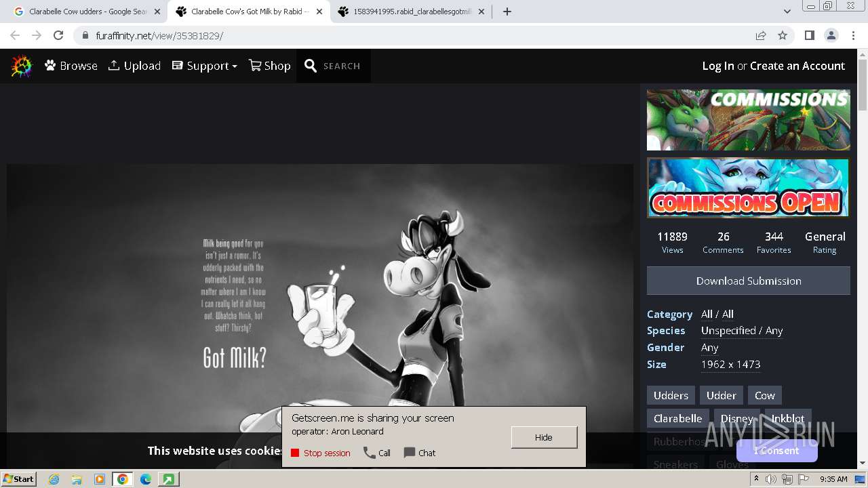This screenshot has height=488, width=868.
Task: Go back to previous page
Action: [15, 35]
